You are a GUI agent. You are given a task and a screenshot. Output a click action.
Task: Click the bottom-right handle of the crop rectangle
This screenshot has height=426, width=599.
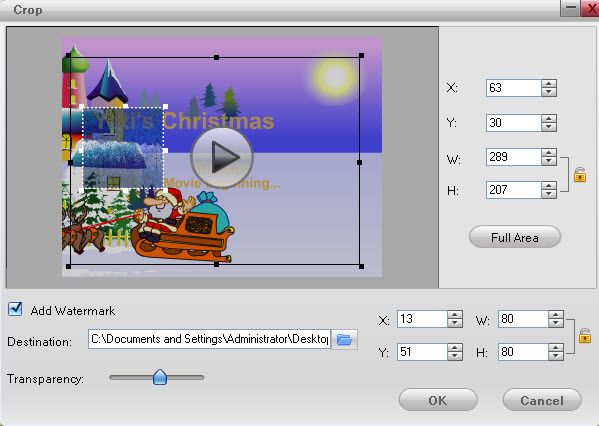pos(361,266)
